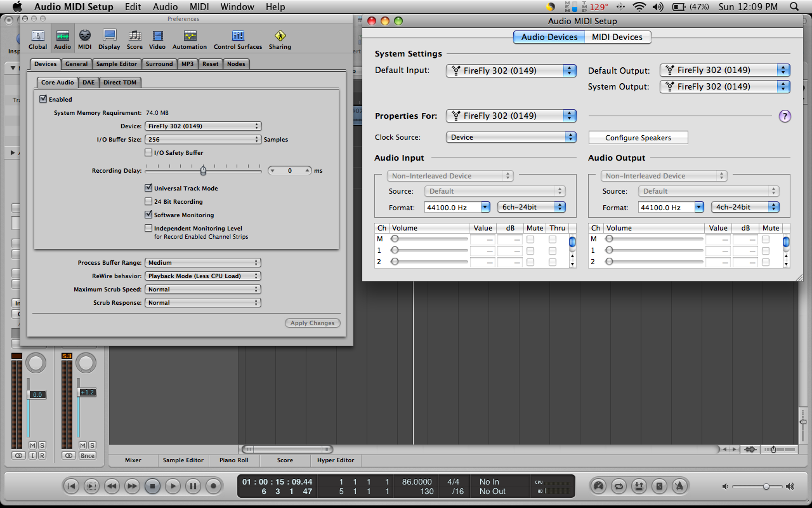Screen dimensions: 812x508
Task: Click the Stop transport button
Action: coord(152,486)
